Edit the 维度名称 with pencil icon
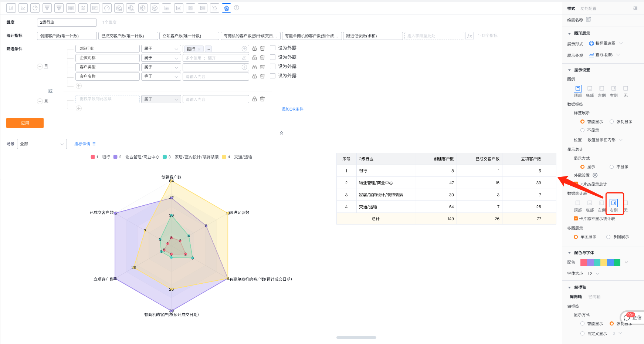Screen dimensions: 644x344 (x=589, y=19)
